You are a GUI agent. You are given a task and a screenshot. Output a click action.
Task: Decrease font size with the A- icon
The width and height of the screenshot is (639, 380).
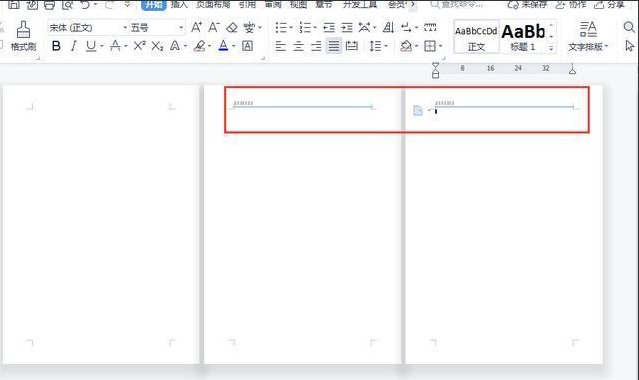click(x=214, y=28)
